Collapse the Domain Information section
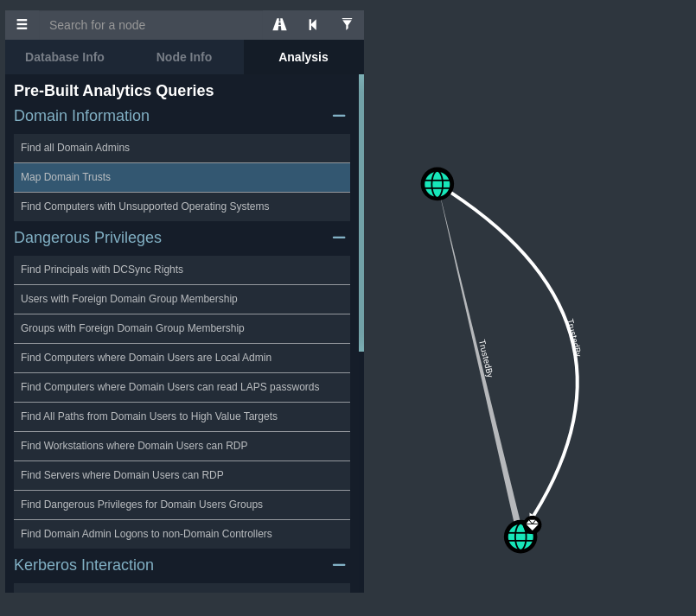 339,116
